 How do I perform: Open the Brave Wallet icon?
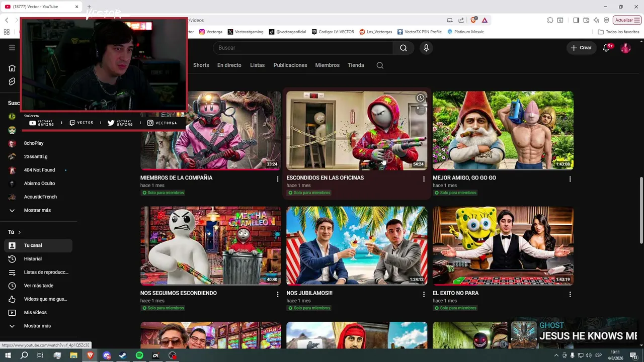coord(586,20)
